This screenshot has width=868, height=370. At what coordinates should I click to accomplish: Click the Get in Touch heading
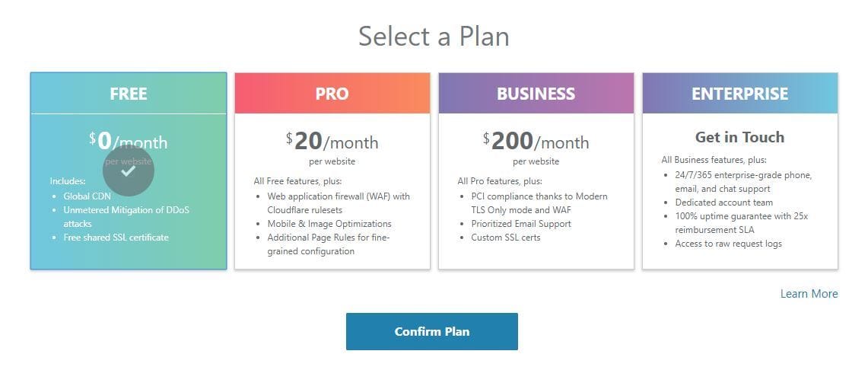click(x=739, y=137)
